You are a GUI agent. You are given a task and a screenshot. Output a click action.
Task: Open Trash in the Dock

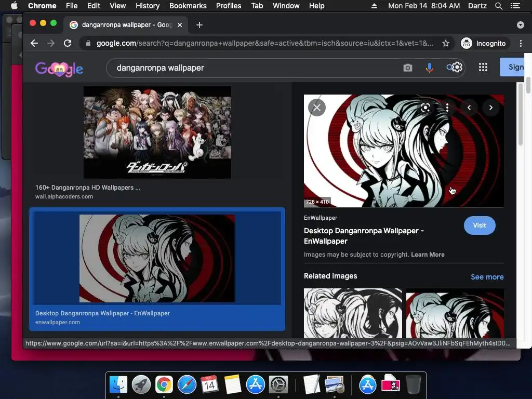tap(413, 385)
